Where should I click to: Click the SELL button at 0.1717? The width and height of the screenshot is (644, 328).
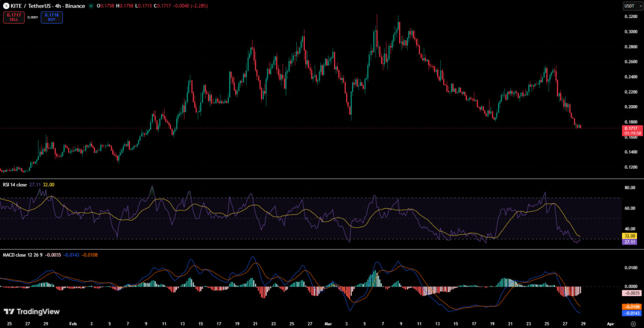coord(14,18)
